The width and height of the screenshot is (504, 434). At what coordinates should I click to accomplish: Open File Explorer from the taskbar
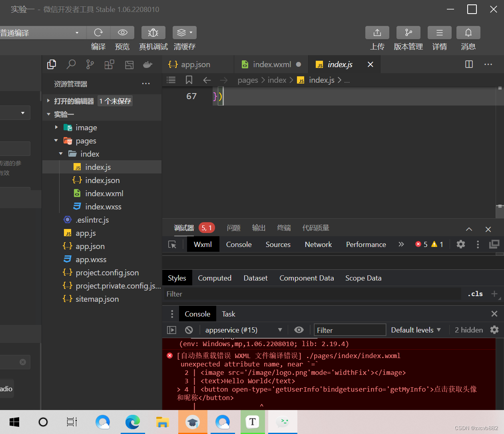click(x=163, y=422)
